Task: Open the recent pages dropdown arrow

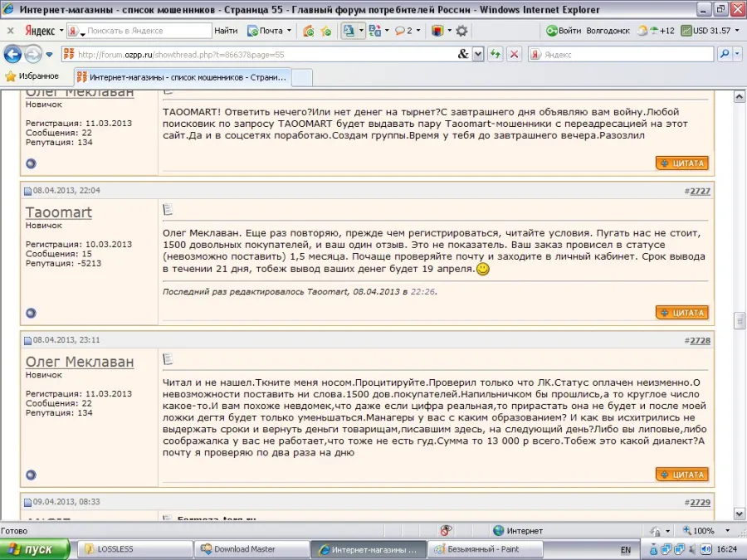Action: tap(49, 54)
